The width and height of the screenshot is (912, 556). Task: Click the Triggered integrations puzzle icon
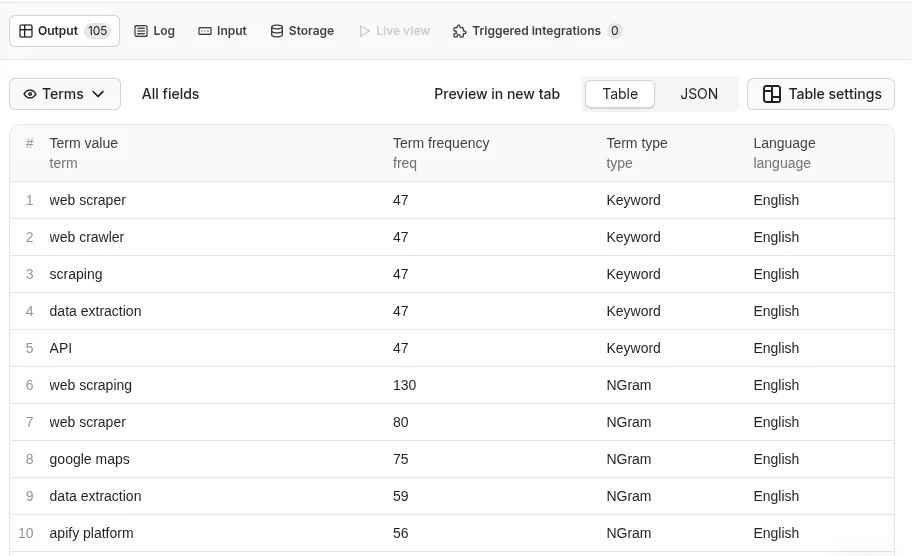(x=460, y=31)
